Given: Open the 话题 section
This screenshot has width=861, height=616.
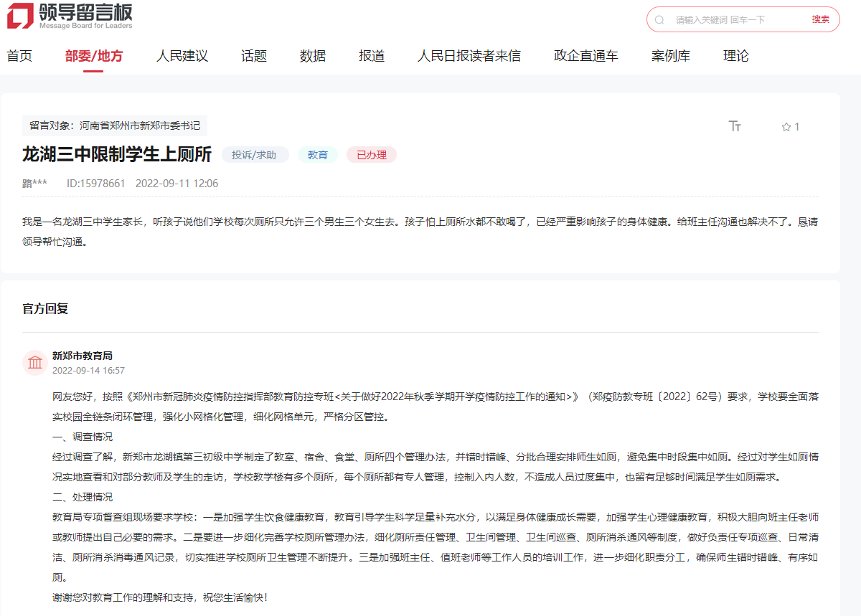Looking at the screenshot, I should (x=253, y=55).
